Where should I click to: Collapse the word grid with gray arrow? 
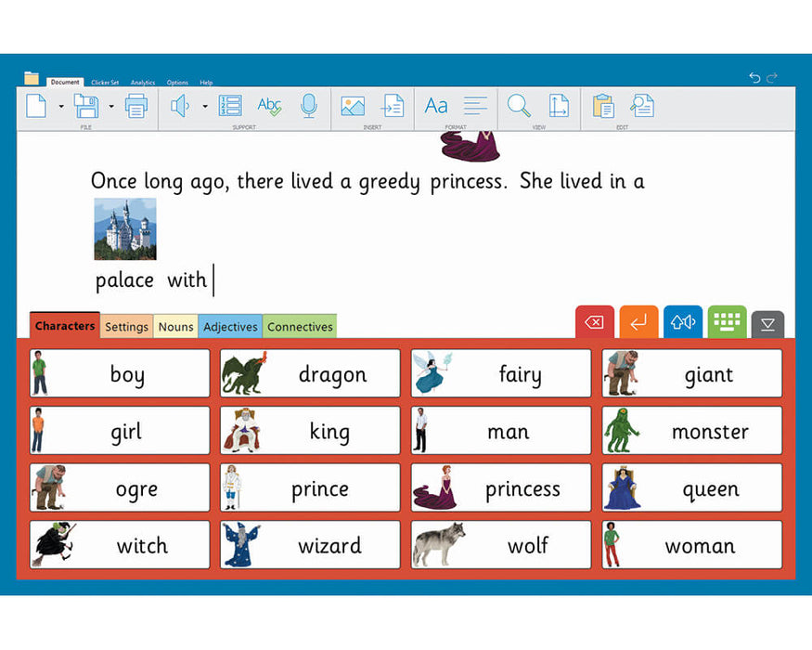point(767,324)
